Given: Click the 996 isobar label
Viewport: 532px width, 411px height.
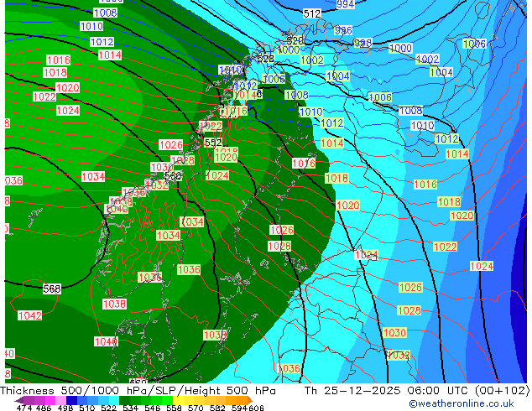Looking at the screenshot, I should [x=343, y=30].
